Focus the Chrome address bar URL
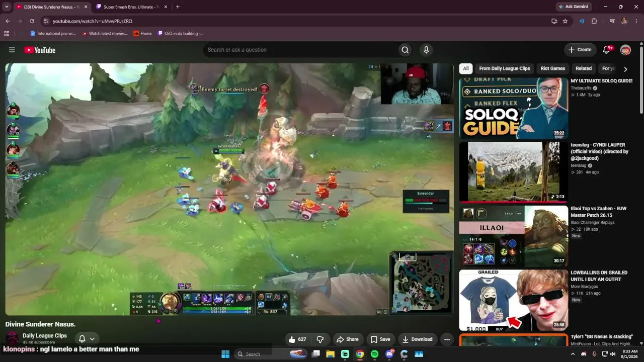The width and height of the screenshot is (644, 362). [93, 21]
